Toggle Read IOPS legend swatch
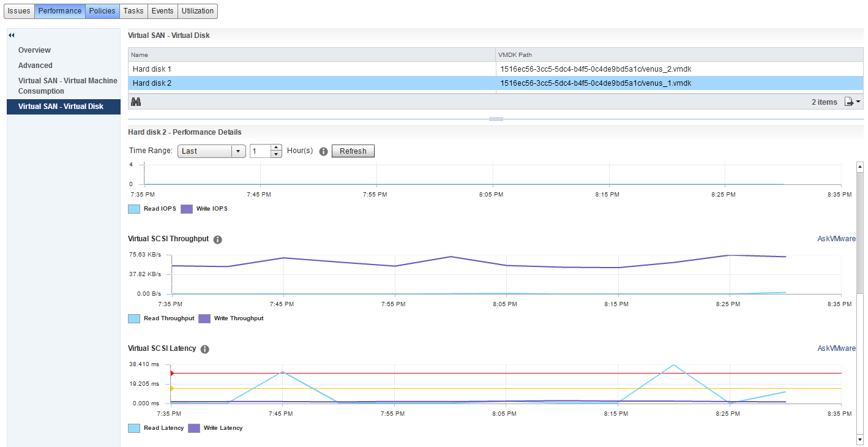The image size is (868, 447). pyautogui.click(x=134, y=209)
